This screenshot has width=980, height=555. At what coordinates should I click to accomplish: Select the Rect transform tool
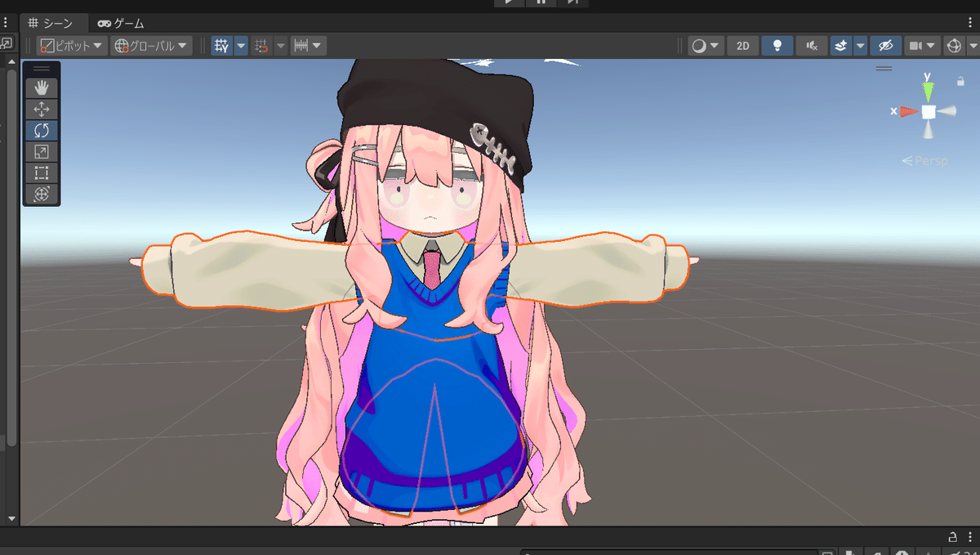tap(42, 172)
